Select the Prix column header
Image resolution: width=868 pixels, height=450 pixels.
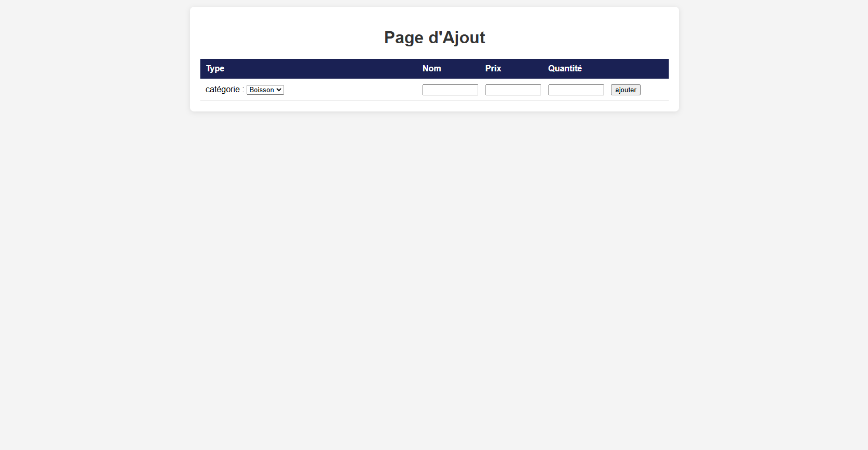point(493,69)
